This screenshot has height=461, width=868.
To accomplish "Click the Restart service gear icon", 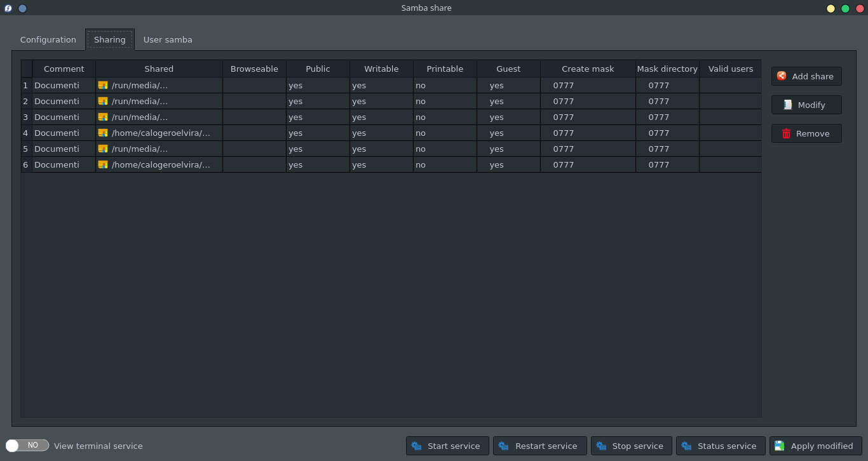I will pos(503,446).
